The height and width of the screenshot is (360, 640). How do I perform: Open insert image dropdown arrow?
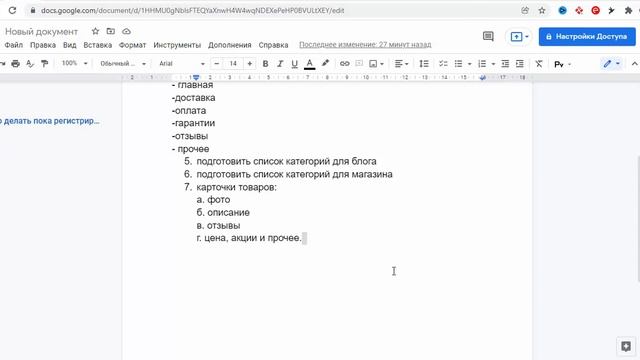382,64
